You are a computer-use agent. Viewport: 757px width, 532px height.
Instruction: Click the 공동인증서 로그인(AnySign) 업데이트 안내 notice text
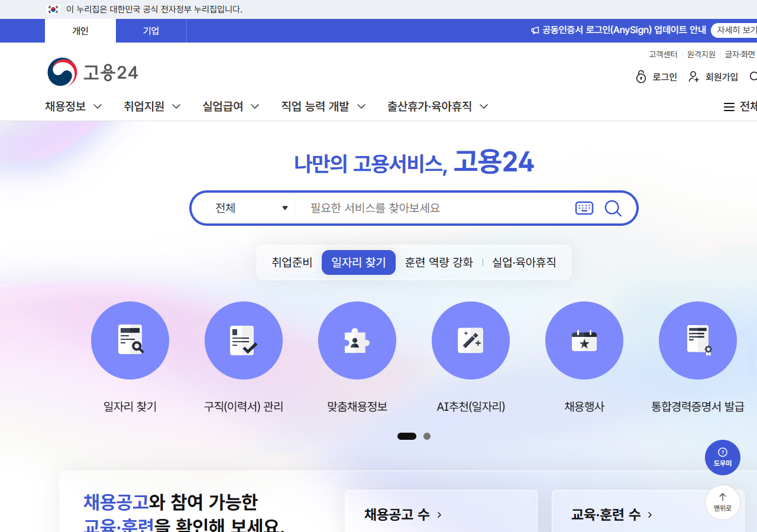click(x=624, y=30)
